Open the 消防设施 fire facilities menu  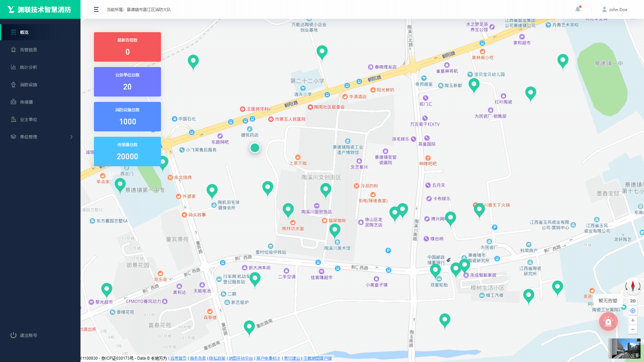[x=40, y=84]
